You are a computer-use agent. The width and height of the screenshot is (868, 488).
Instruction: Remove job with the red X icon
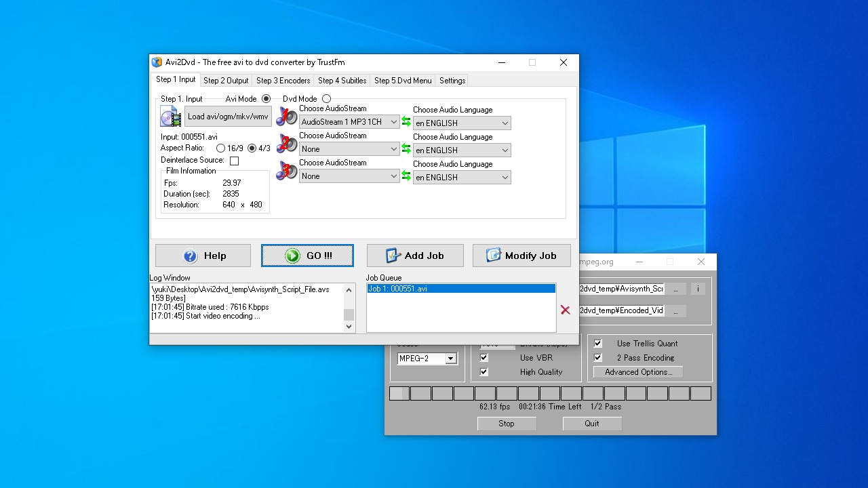[x=566, y=310]
